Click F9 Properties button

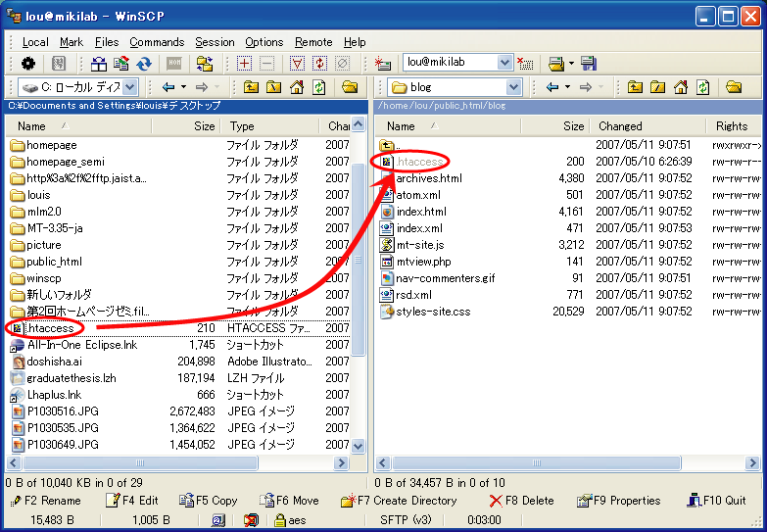pos(619,501)
